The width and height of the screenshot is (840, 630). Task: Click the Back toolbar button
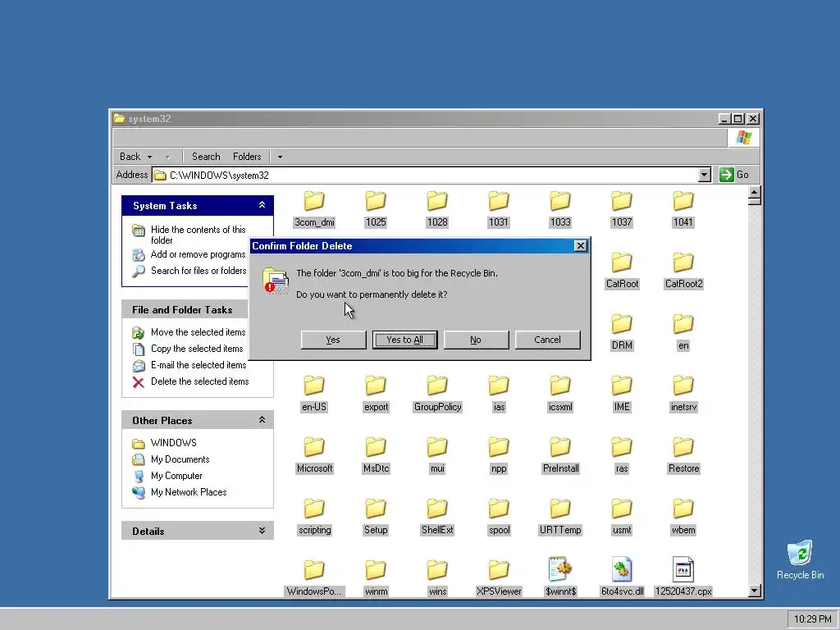click(x=130, y=157)
